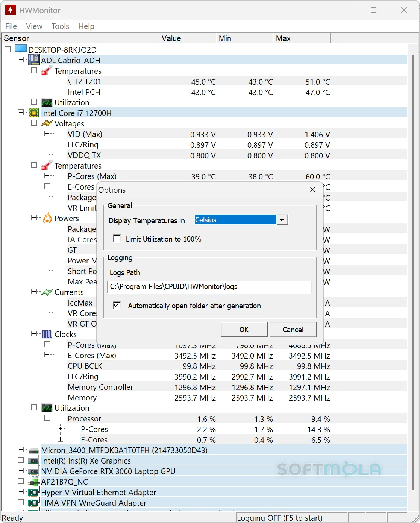Select the VDDQ TX voltage row
The height and width of the screenshot is (523, 420).
point(237,155)
